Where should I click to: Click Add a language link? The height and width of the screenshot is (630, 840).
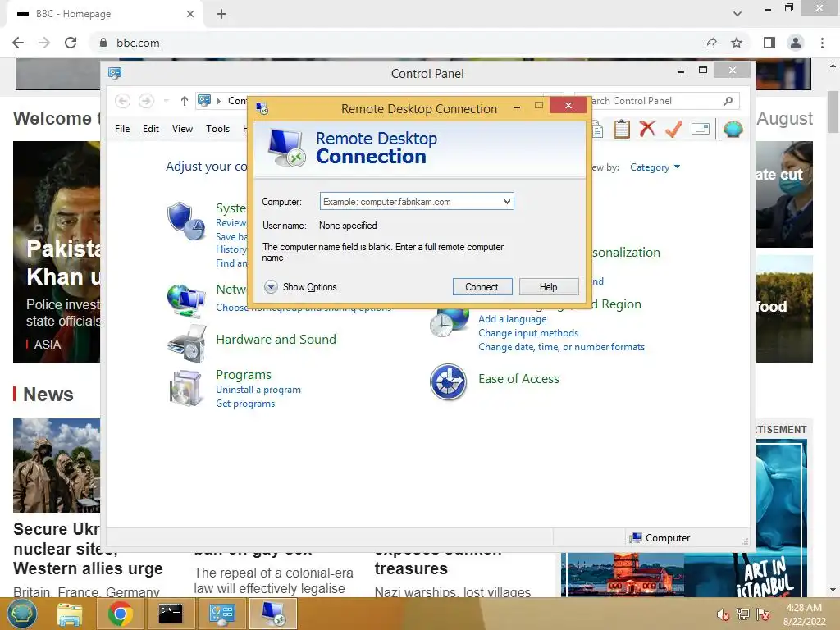click(513, 319)
